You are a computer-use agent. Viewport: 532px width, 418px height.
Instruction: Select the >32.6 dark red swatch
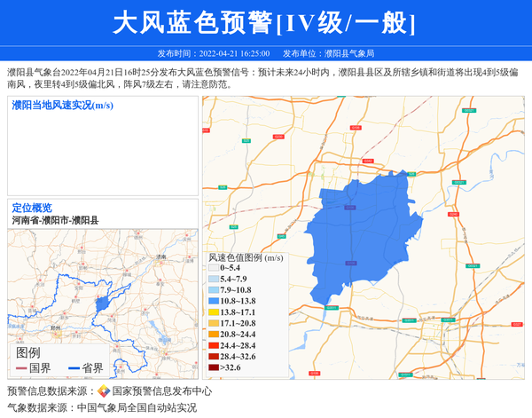214,367
